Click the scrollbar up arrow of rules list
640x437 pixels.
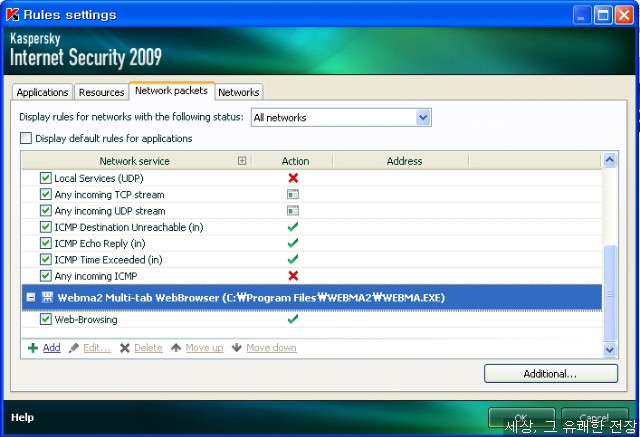609,160
